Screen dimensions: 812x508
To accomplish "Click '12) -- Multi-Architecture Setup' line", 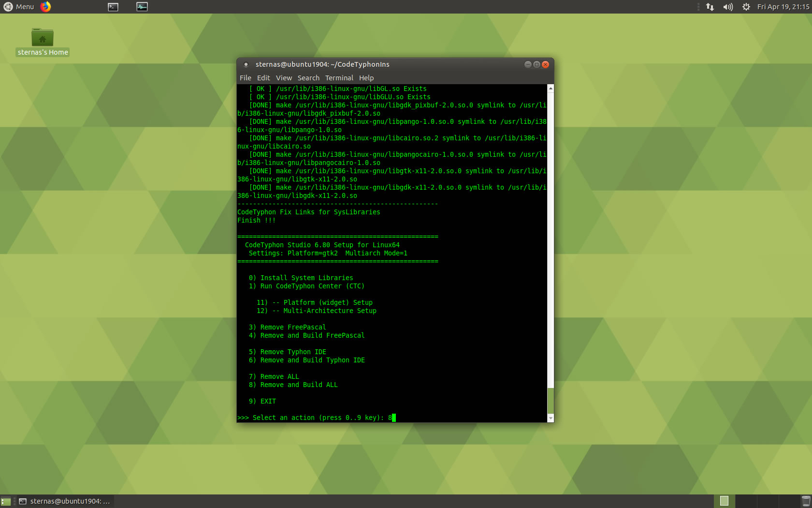I will (x=317, y=311).
